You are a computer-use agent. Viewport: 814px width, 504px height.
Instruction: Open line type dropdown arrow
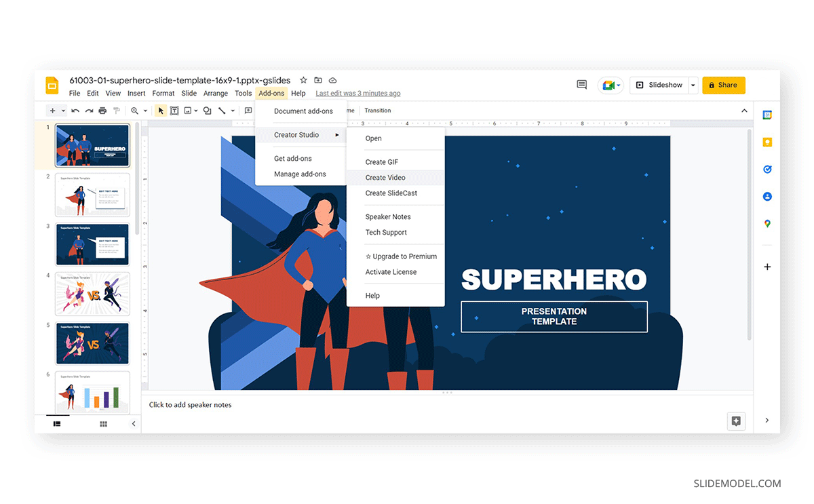[233, 111]
